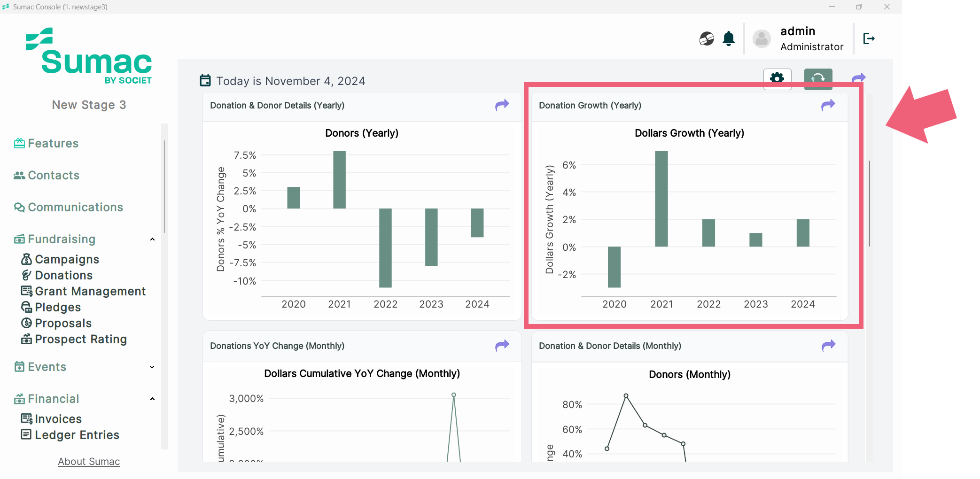Select the Financial section

[x=47, y=399]
